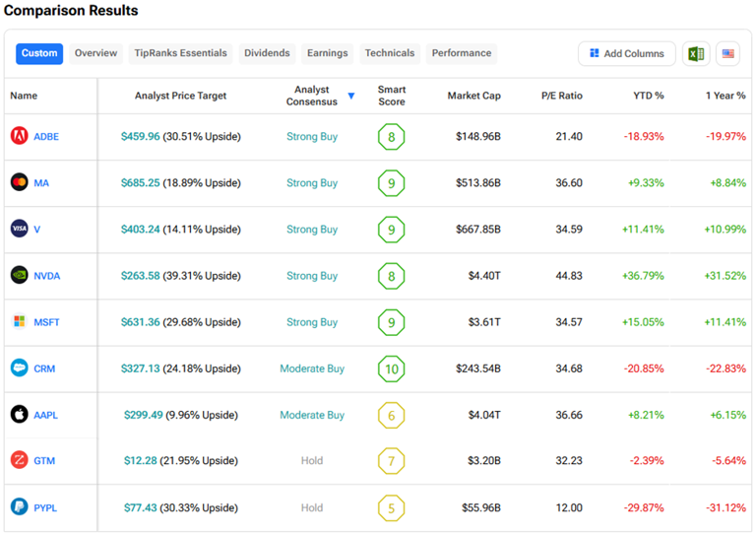Select the Dividends tab
Viewport: 756px width, 535px height.
267,53
